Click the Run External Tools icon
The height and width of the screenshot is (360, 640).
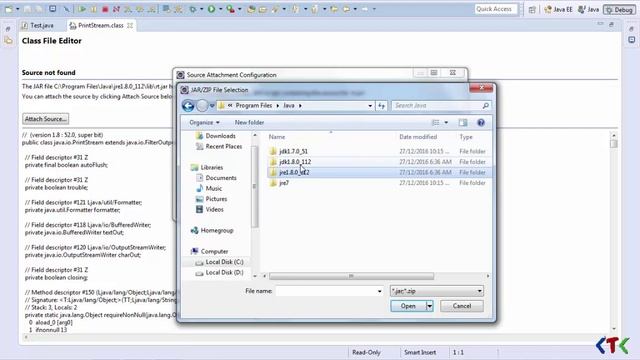[x=231, y=9]
